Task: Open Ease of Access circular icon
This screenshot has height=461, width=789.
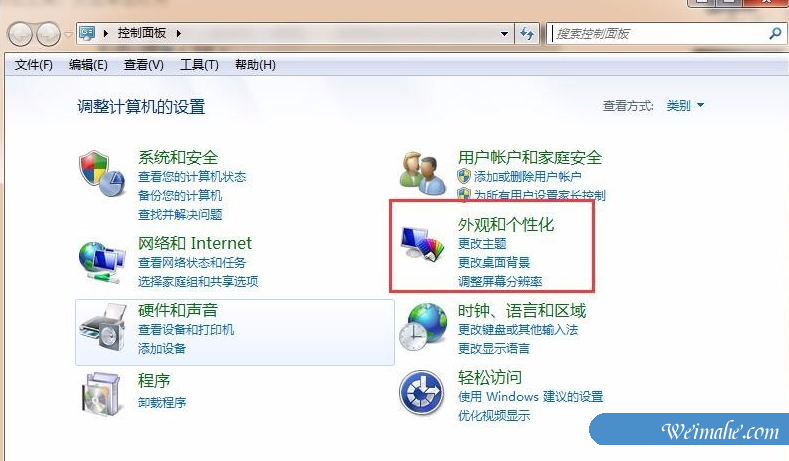Action: 422,393
